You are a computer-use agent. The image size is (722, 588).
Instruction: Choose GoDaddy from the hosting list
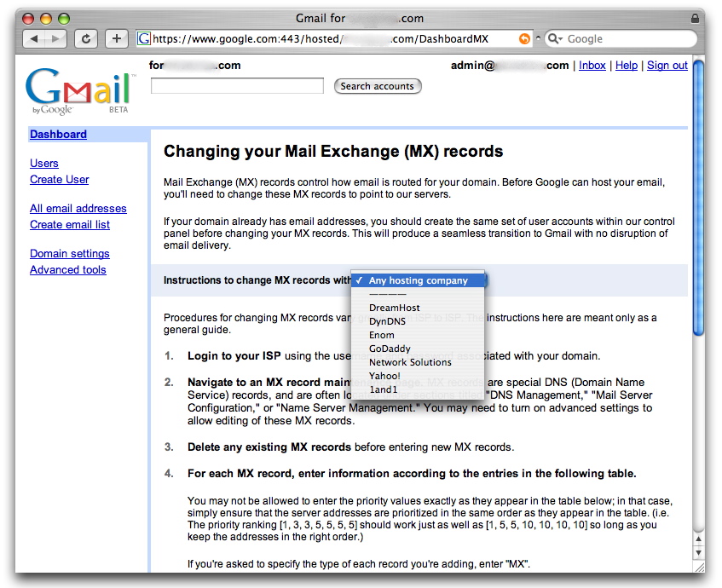tap(418, 349)
